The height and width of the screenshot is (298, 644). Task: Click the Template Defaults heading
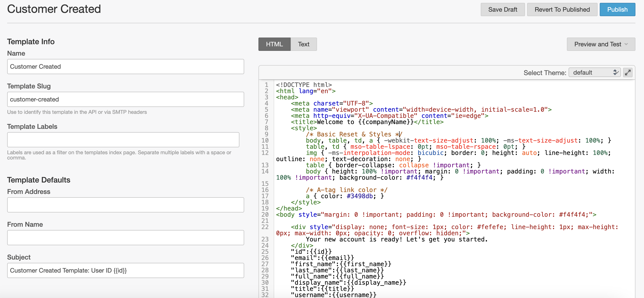[39, 180]
